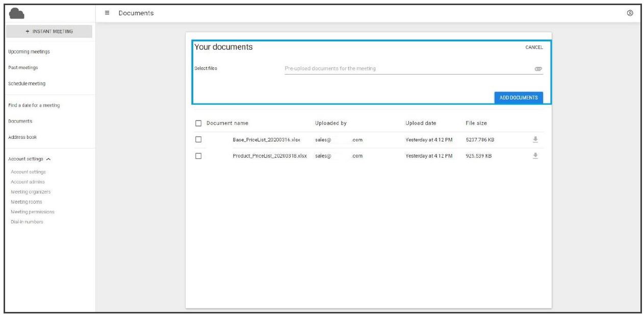Download Product_PriceList_20200318.xlsx using its download icon
Viewport: 644px width, 315px height.
tap(535, 156)
